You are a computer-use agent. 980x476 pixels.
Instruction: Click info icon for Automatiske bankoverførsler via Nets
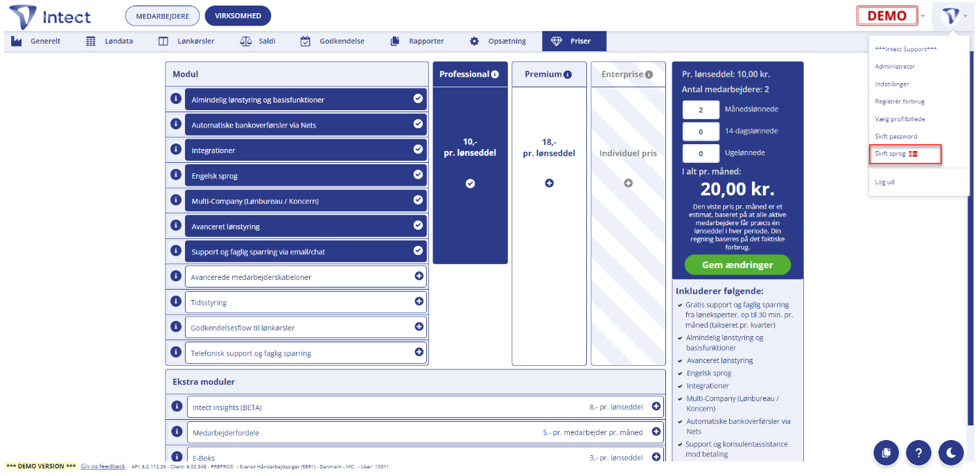click(176, 124)
